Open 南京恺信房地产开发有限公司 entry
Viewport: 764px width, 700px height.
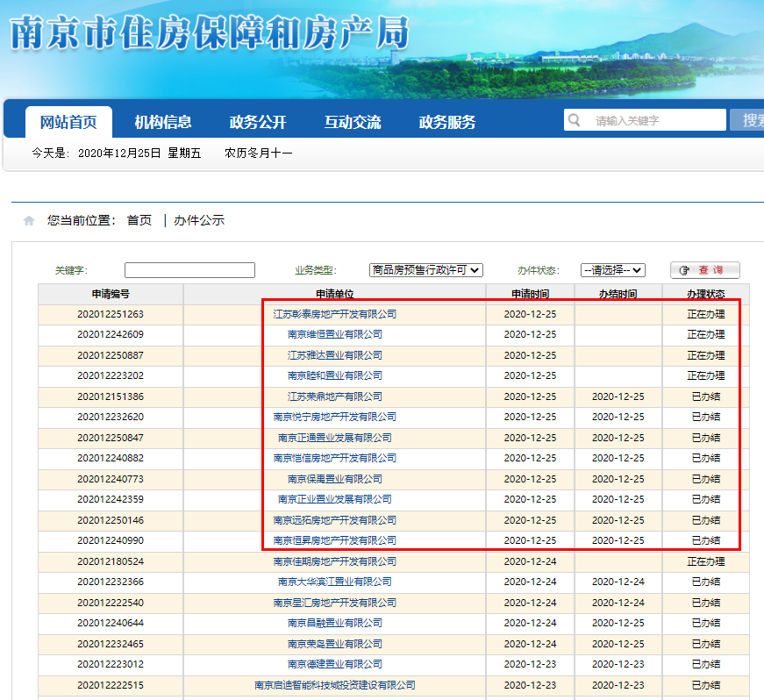(335, 458)
